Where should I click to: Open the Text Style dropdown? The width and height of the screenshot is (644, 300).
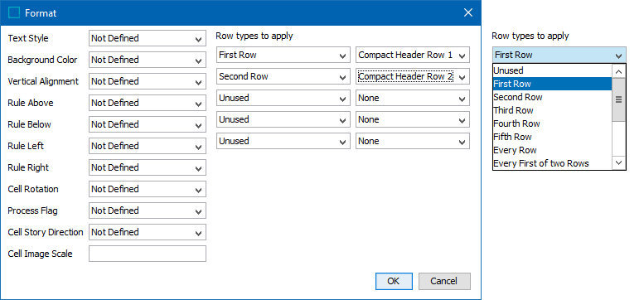(x=147, y=38)
